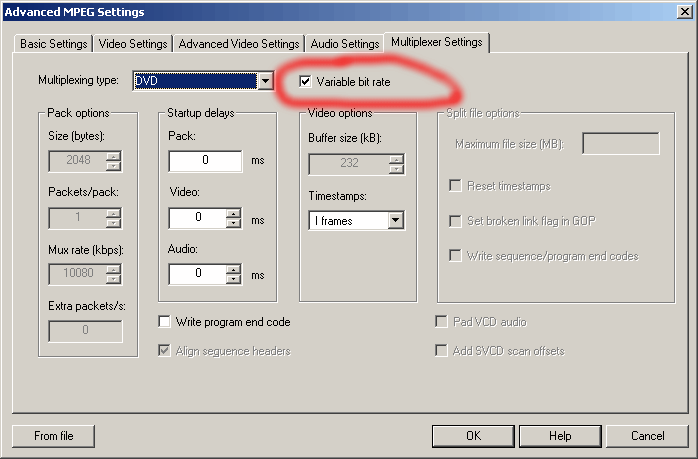Select the Multiplexer Settings tab

(437, 42)
